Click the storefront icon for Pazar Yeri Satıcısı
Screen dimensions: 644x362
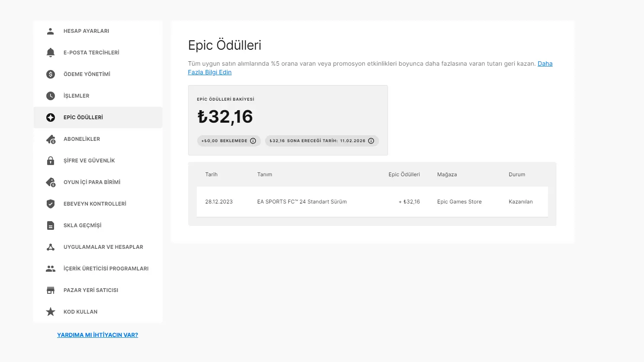coord(51,290)
